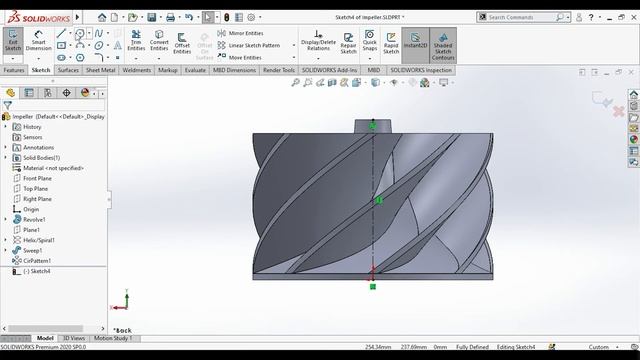Select the Circle sketch tool
640x360 pixels.
pos(80,33)
